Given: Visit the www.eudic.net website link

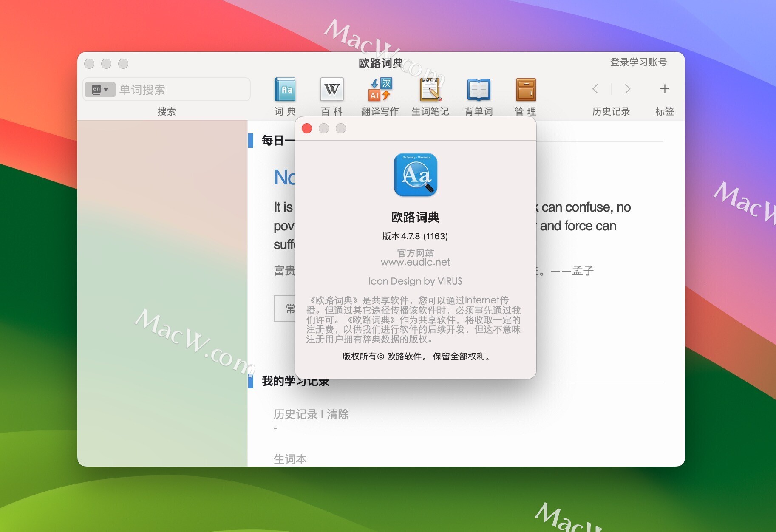Looking at the screenshot, I should 415,262.
